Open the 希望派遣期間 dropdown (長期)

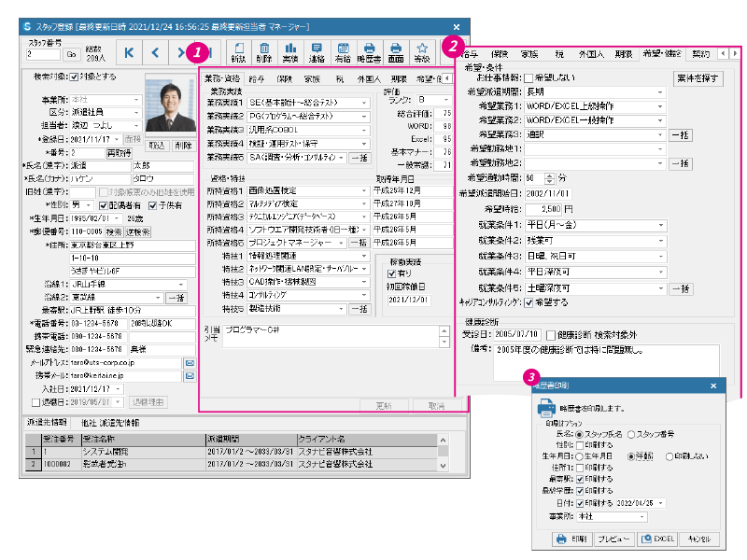point(660,92)
